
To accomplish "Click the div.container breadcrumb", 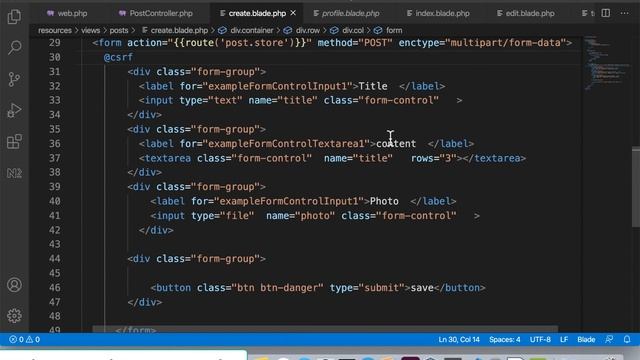I will click(x=246, y=30).
